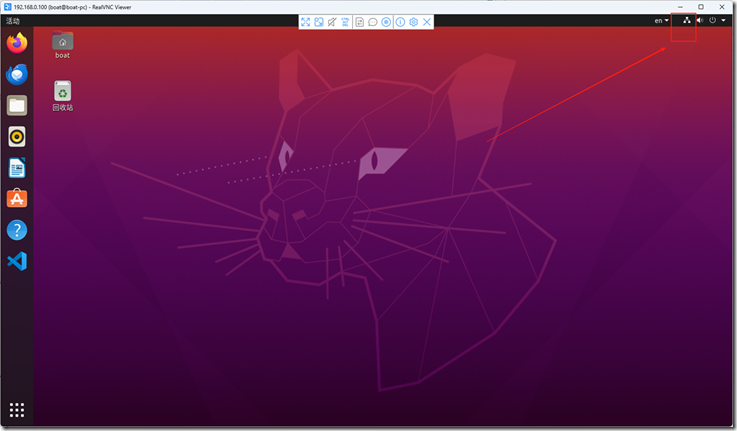Screen dimensions: 737x431
Task: Launch Rhythmbox from the dock
Action: (x=17, y=137)
